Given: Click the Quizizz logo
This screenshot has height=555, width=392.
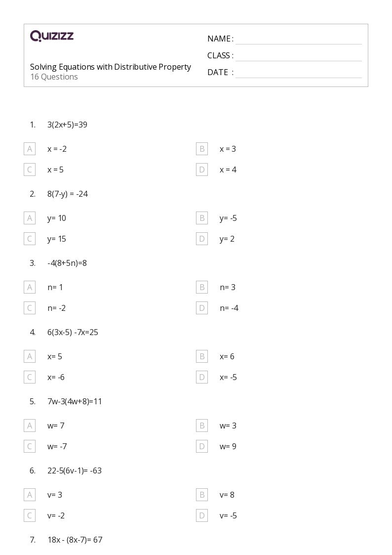Looking at the screenshot, I should click(52, 36).
